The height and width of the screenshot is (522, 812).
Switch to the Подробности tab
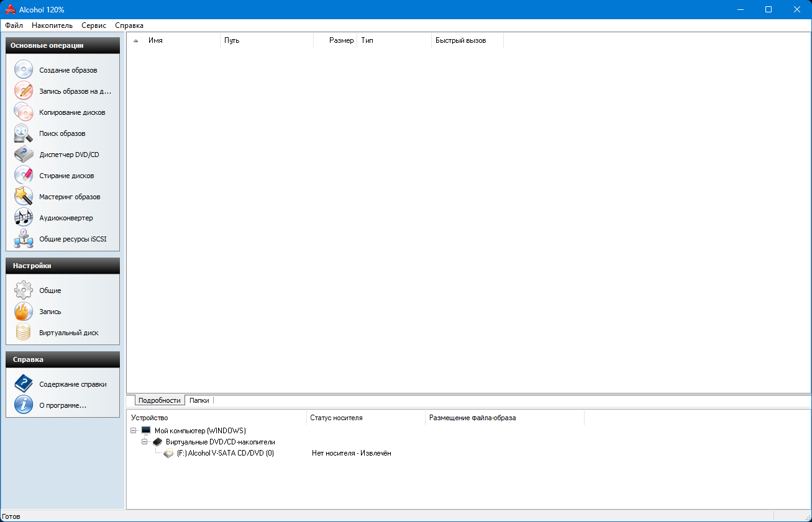pyautogui.click(x=160, y=400)
